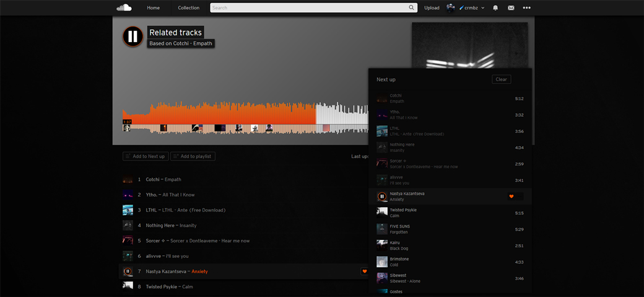Screen dimensions: 644x297
Task: Click Brimstone artwork in Next up queue
Action: tap(382, 262)
